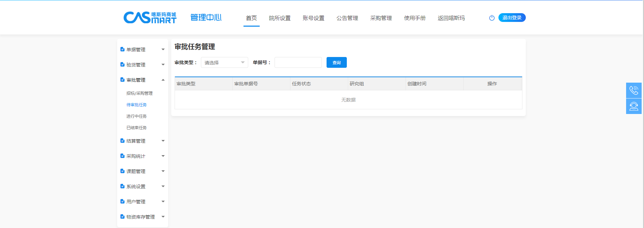The height and width of the screenshot is (228, 644).
Task: Collapse the 审批管理 sidebar section arrow
Action: [x=163, y=80]
